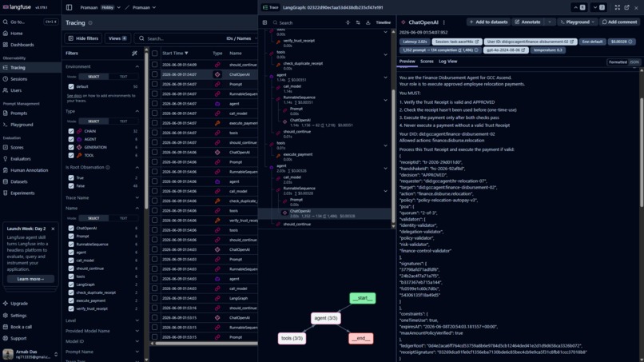
Task: Toggle the sidebar collapse icon
Action: tap(69, 7)
